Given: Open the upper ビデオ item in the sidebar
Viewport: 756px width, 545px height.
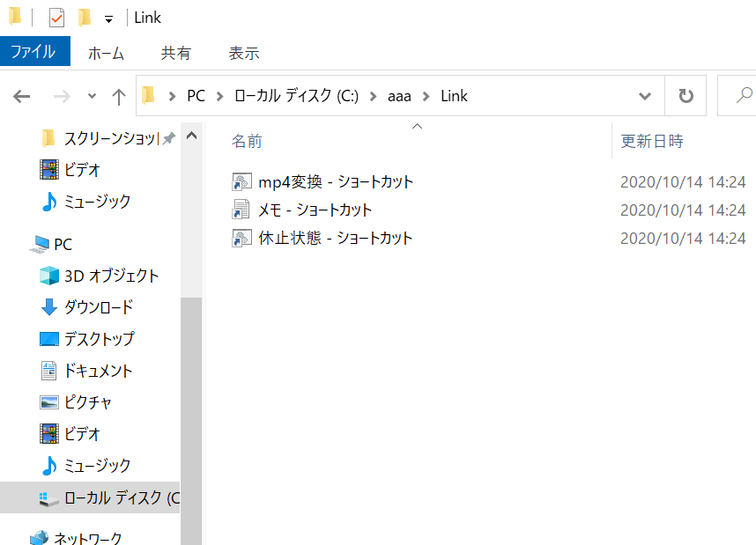Looking at the screenshot, I should [x=82, y=170].
